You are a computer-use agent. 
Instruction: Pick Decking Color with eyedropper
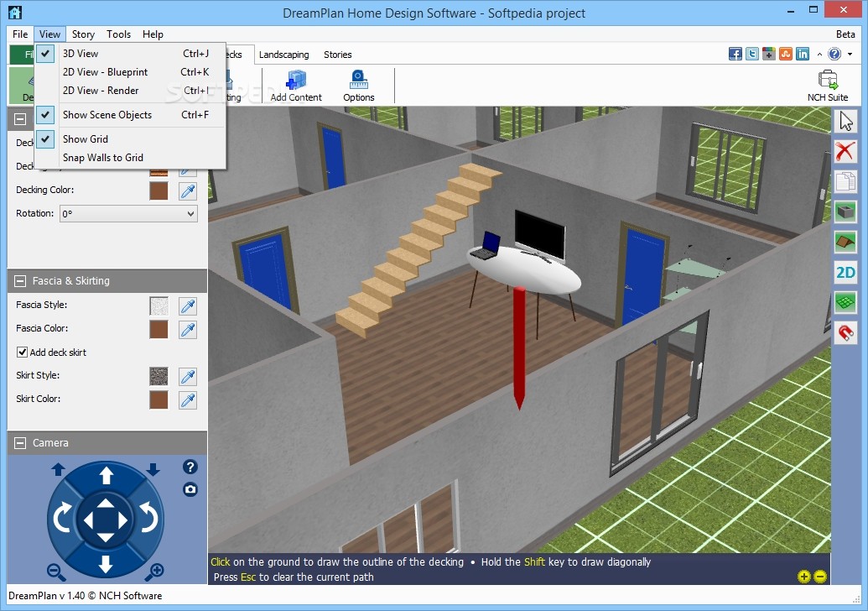(188, 191)
